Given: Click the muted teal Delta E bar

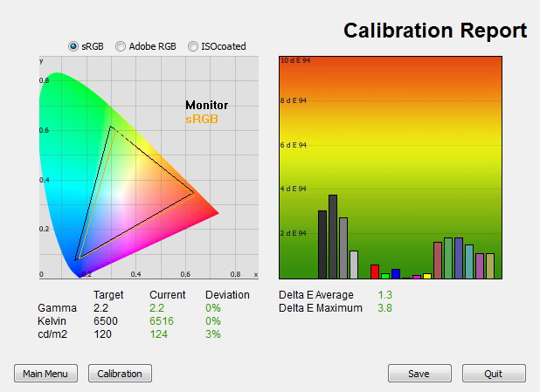Looking at the screenshot, I should pos(469,262).
